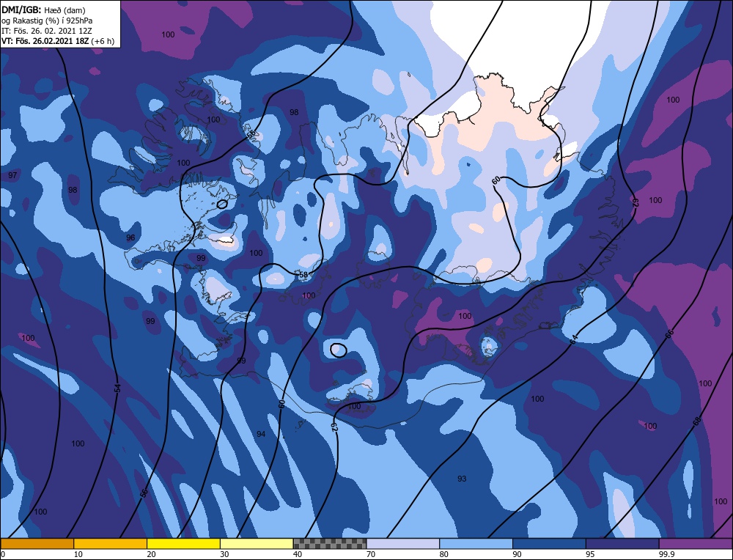Image resolution: width=733 pixels, height=560 pixels.
Task: Click the medium blue 90–95 legend swatch
Action: [x=549, y=544]
